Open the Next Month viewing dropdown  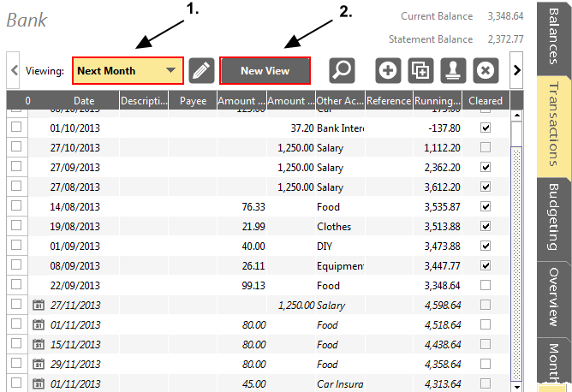[x=128, y=71]
